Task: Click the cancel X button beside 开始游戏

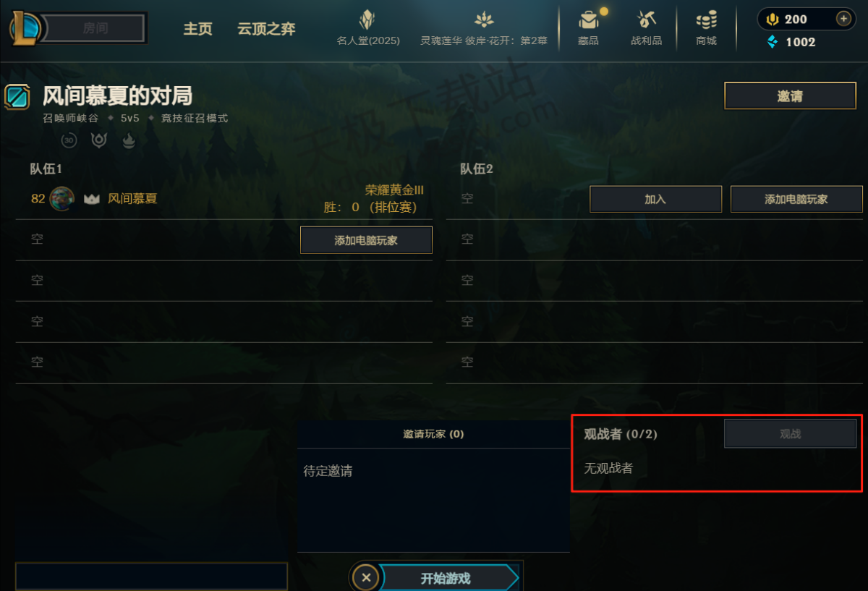Action: [366, 577]
